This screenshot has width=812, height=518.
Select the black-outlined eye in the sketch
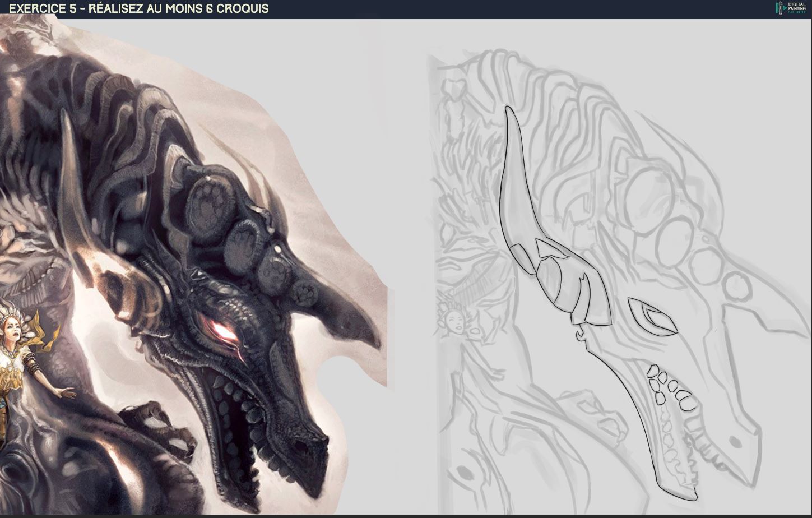[652, 317]
